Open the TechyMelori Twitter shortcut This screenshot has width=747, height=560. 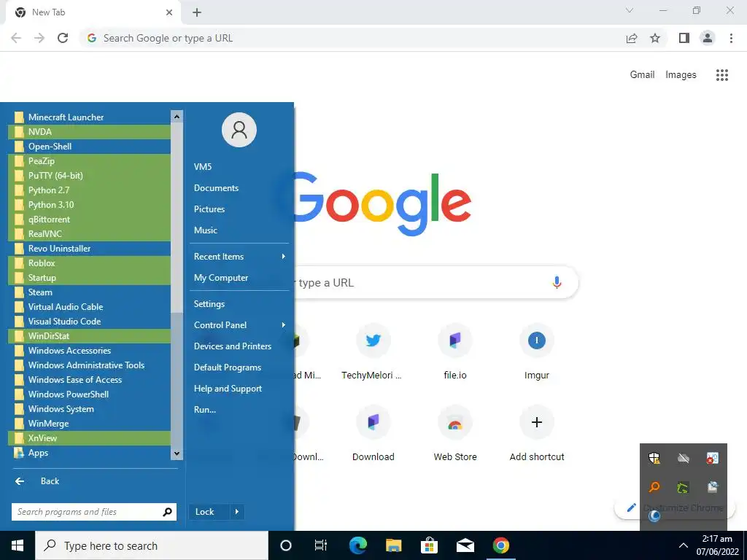(x=373, y=341)
